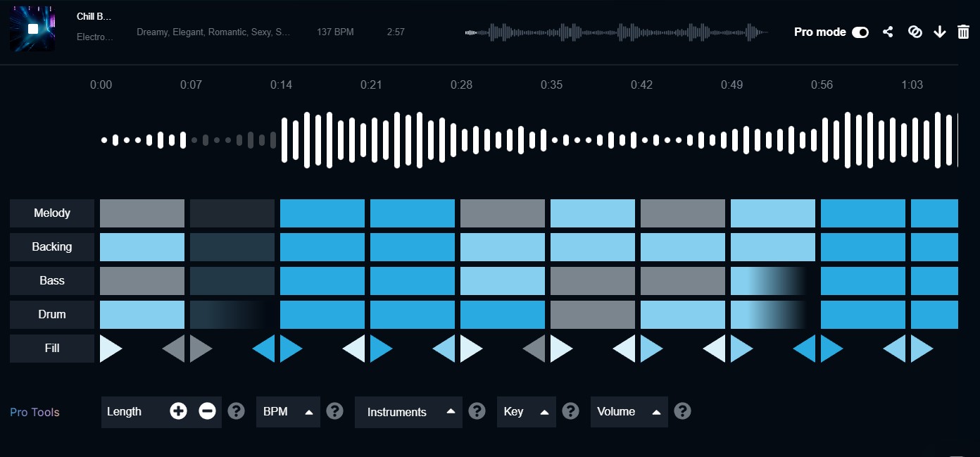
Task: Stop playback on album cover thumbnail
Action: (32, 29)
